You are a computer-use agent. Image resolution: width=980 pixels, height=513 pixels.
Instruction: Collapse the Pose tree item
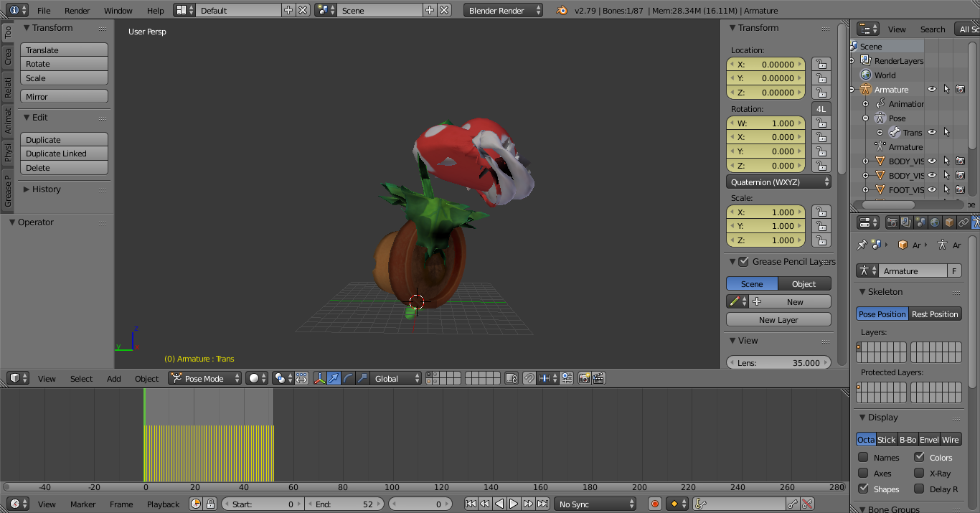pos(866,118)
